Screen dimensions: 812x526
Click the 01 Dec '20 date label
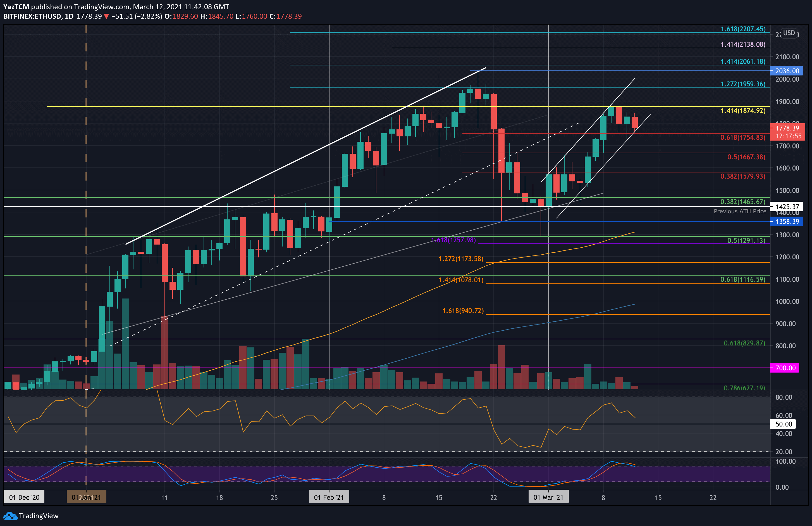[24, 497]
